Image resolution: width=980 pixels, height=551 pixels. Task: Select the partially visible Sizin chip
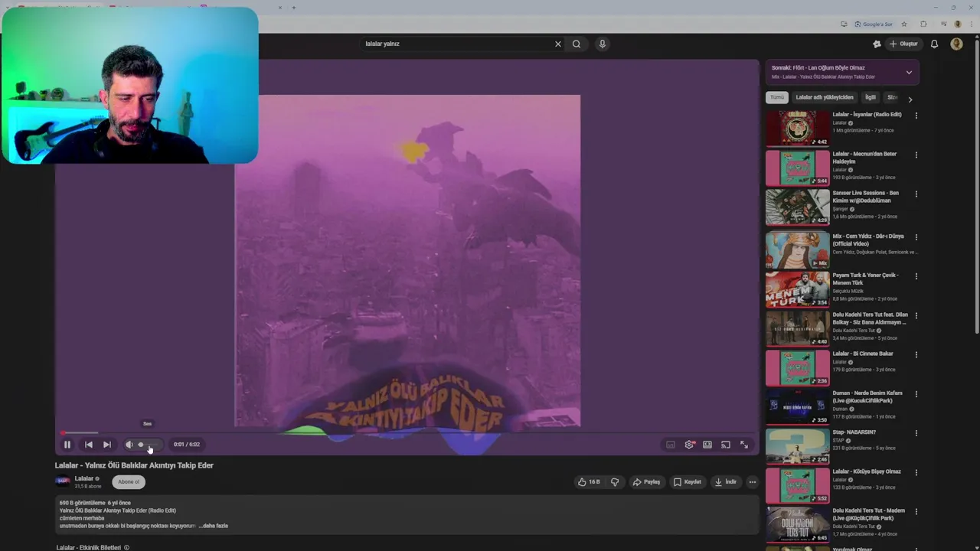[x=892, y=98]
